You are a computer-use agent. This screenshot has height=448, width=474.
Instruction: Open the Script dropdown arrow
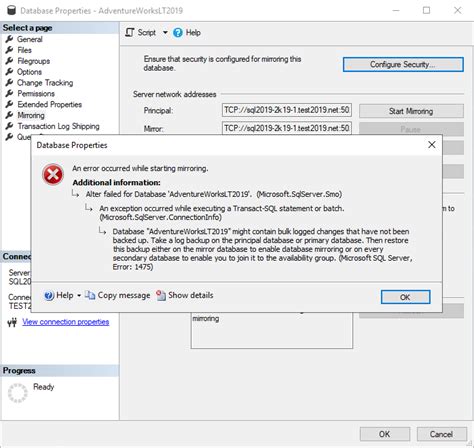[165, 33]
